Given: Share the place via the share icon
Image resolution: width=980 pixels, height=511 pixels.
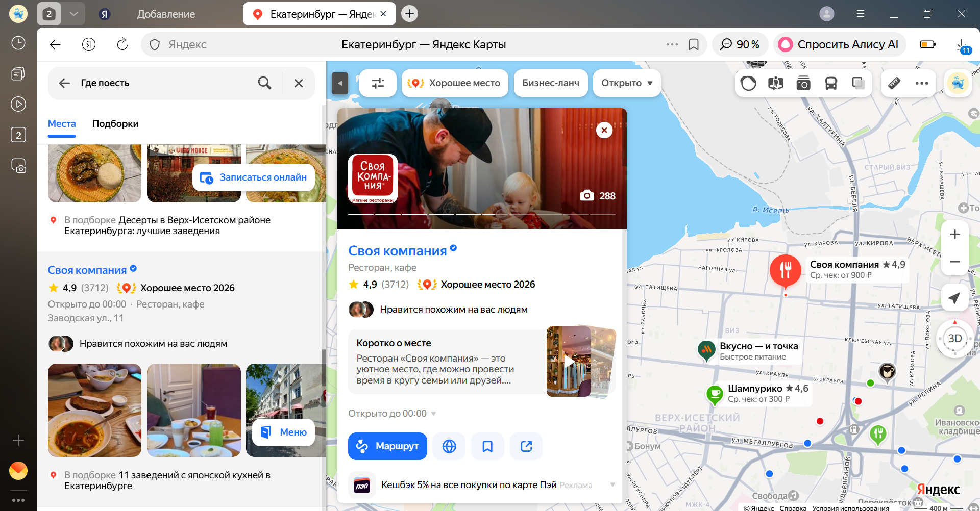Looking at the screenshot, I should click(526, 446).
